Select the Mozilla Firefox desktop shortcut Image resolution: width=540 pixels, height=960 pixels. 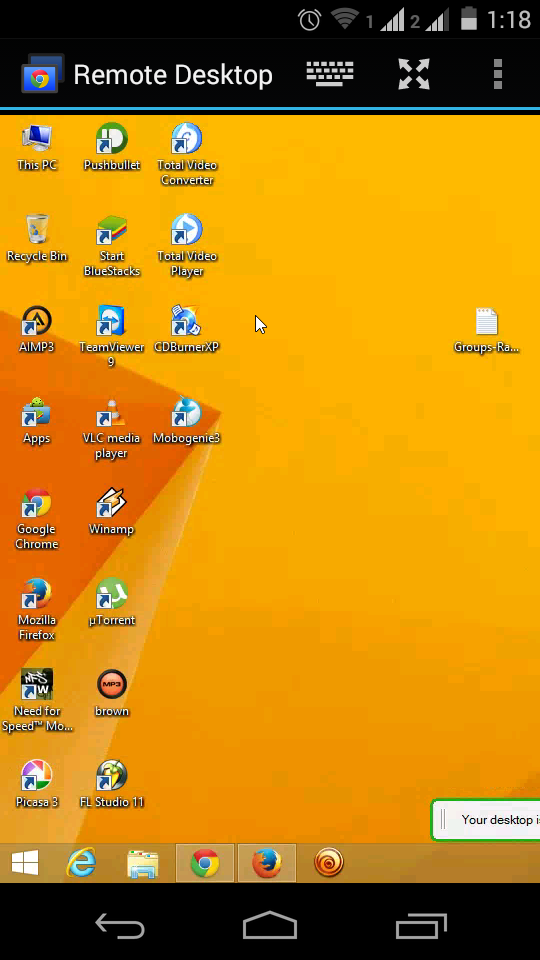37,609
